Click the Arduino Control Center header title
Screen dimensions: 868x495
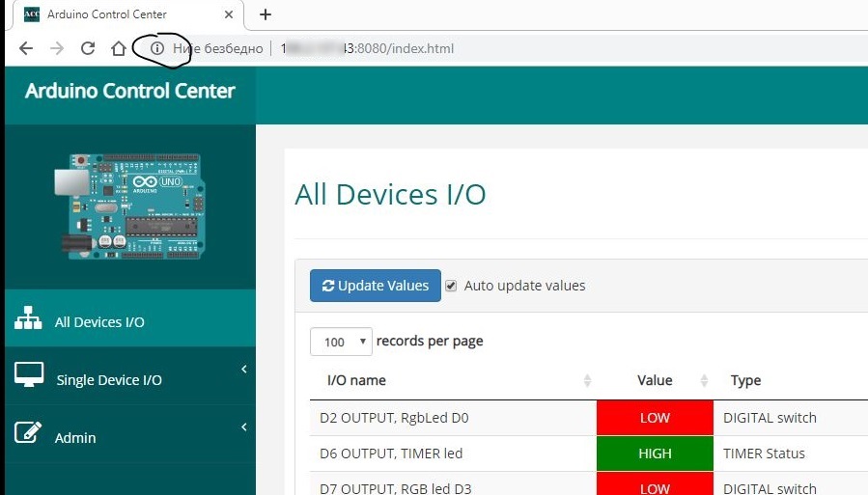[130, 91]
